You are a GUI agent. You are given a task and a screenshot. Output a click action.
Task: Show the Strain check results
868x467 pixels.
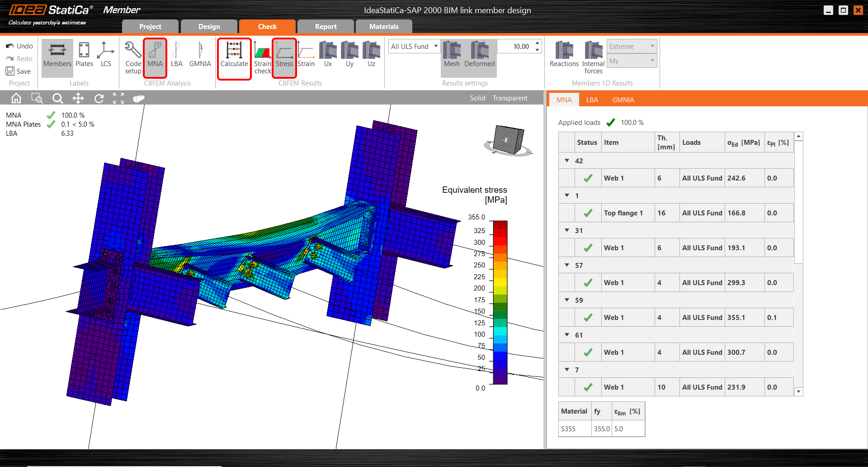[263, 58]
